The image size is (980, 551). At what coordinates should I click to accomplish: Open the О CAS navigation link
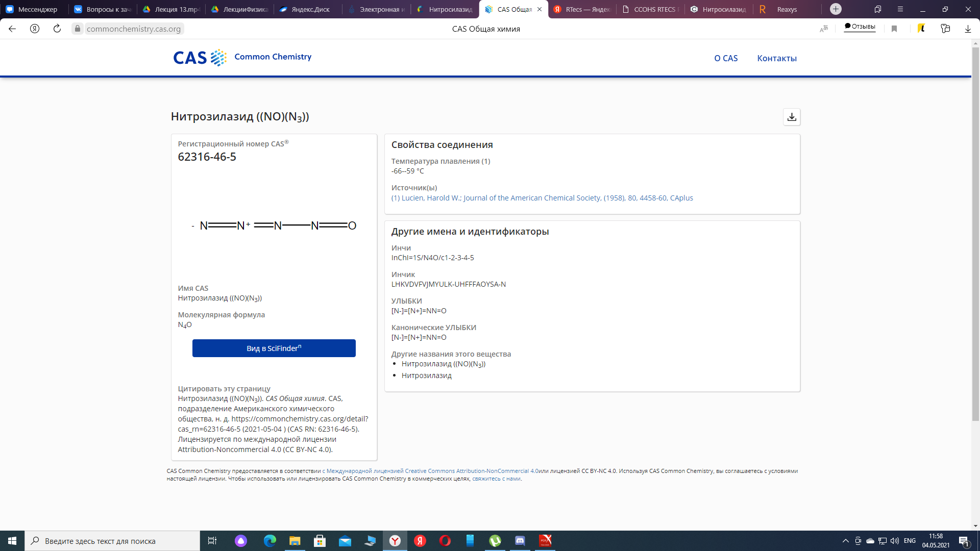(726, 58)
